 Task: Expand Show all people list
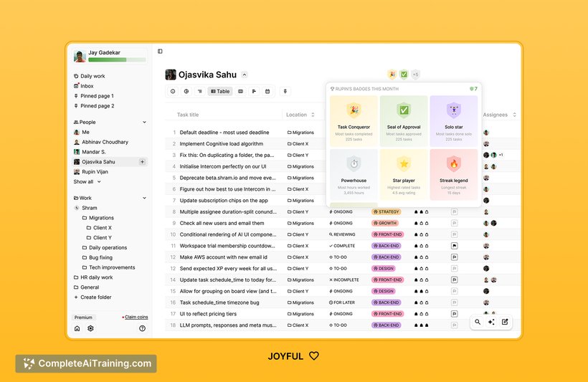[87, 181]
